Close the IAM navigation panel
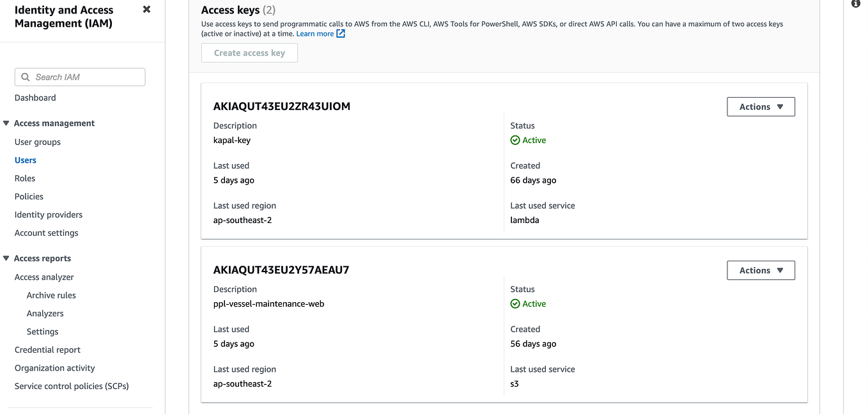This screenshot has height=414, width=868. point(146,10)
